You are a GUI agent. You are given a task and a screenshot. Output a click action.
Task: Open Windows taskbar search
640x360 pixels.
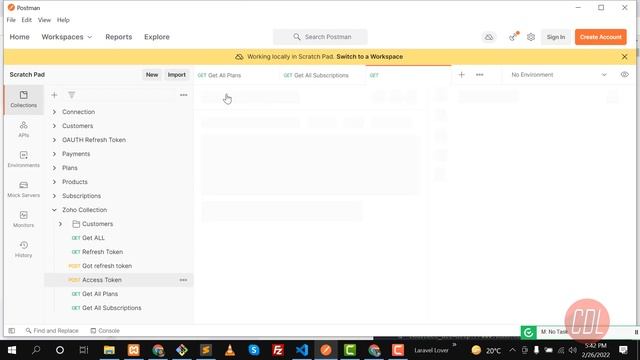click(x=36, y=350)
